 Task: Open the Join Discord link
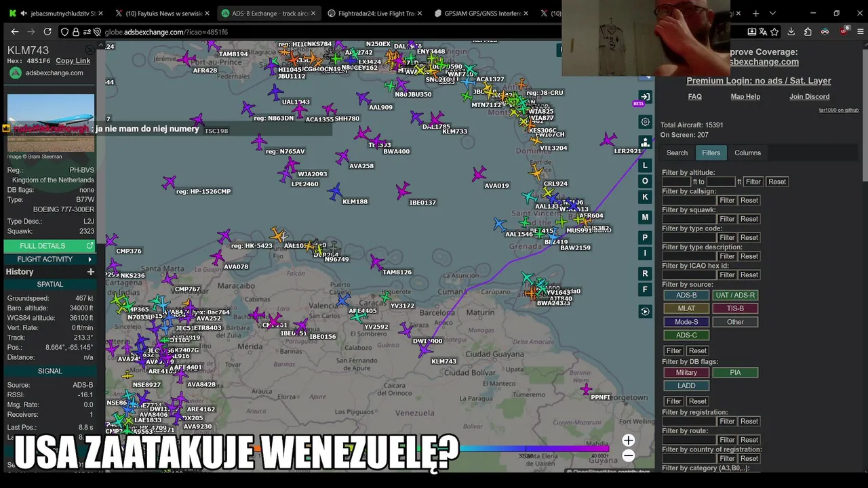pyautogui.click(x=809, y=97)
